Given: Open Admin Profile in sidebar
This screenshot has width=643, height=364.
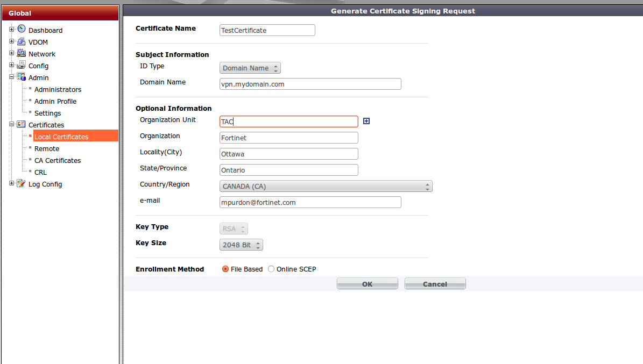Looking at the screenshot, I should pos(55,101).
